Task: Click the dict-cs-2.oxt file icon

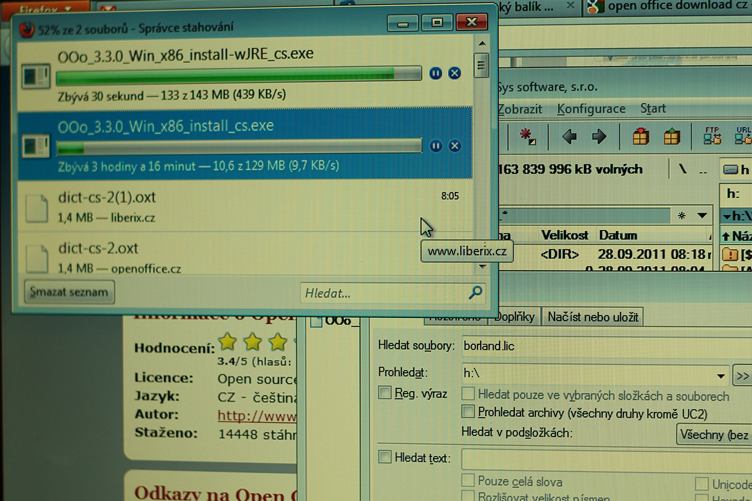Action: (x=37, y=257)
